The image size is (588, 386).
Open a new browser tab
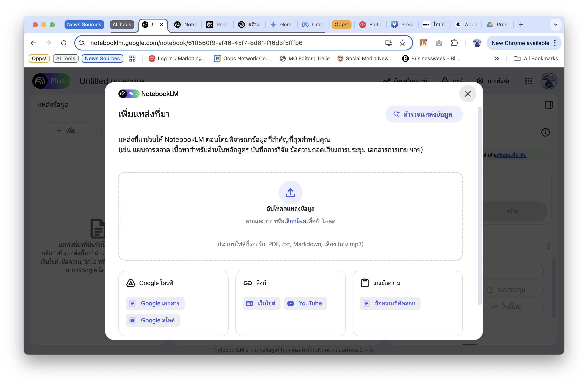coord(520,25)
